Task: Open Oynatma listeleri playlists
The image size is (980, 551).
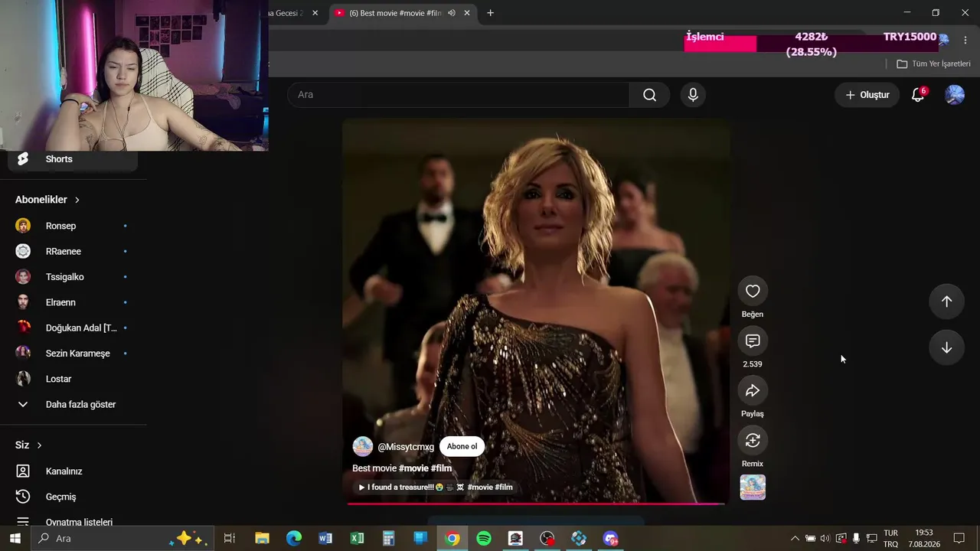Action: point(73,522)
